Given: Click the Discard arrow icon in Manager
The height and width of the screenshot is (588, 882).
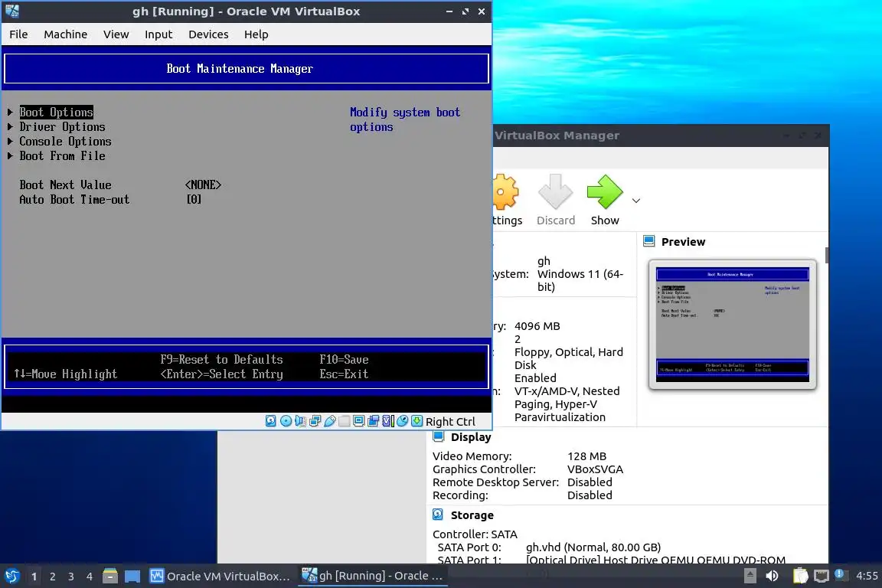Looking at the screenshot, I should tap(556, 192).
